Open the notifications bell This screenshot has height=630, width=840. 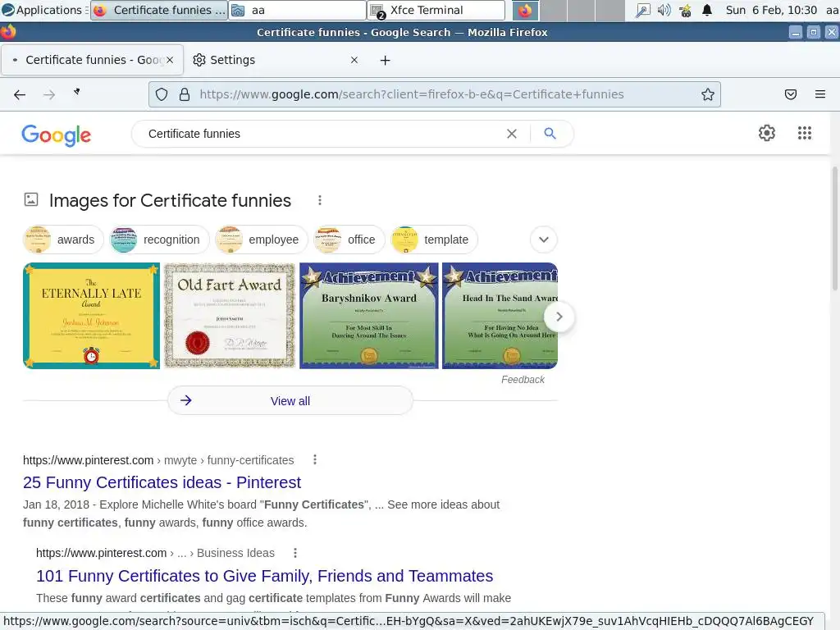pos(707,10)
